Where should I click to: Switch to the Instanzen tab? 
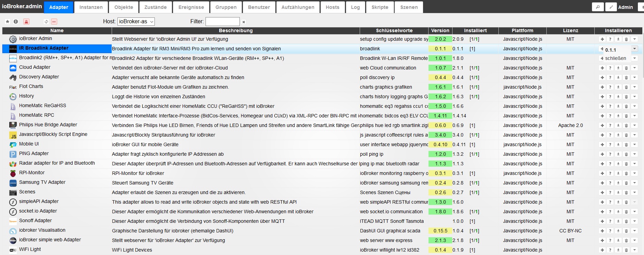click(x=91, y=7)
